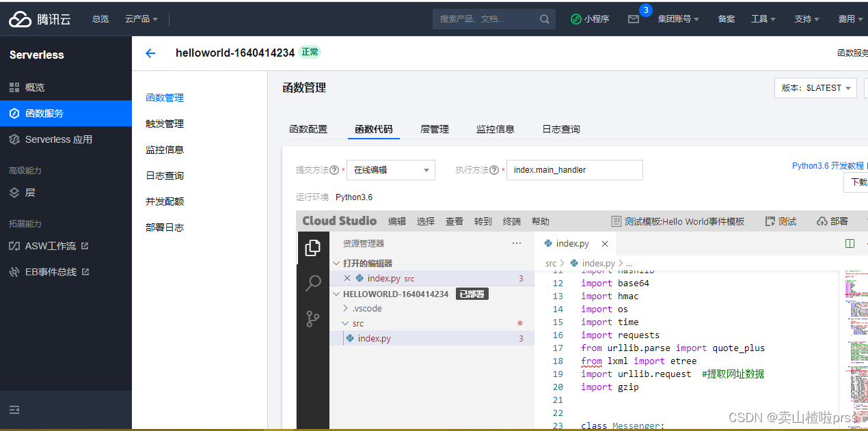Open the 集团账号 dropdown
Screen dimensions: 868x431
[678, 19]
